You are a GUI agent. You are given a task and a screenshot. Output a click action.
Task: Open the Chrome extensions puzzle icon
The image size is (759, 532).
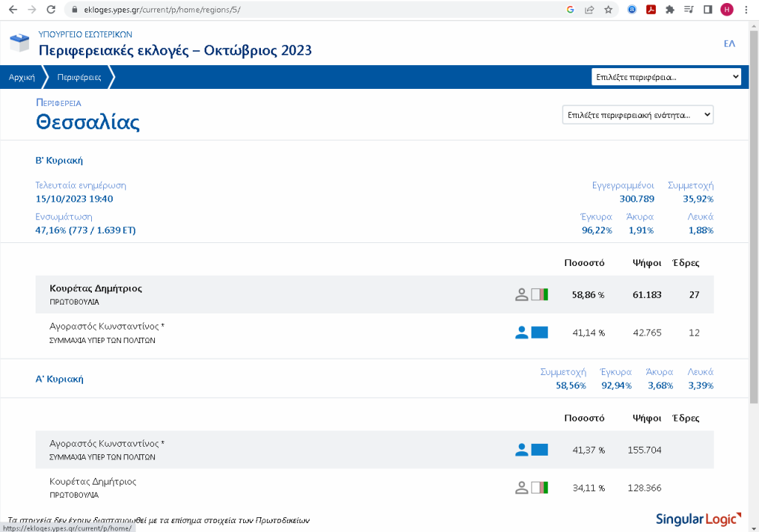(670, 10)
